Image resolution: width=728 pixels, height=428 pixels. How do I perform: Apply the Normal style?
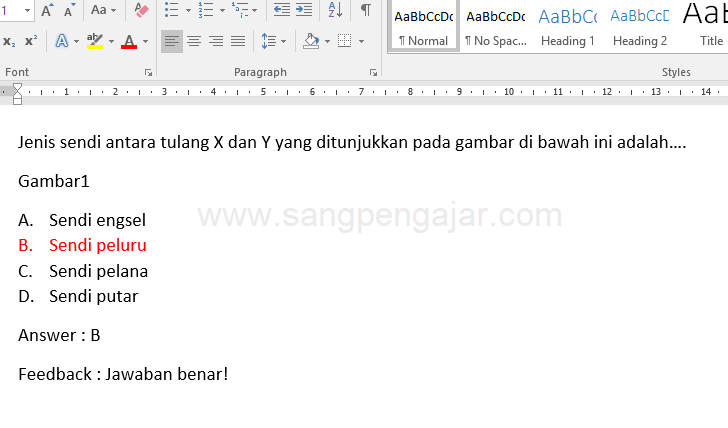(423, 27)
